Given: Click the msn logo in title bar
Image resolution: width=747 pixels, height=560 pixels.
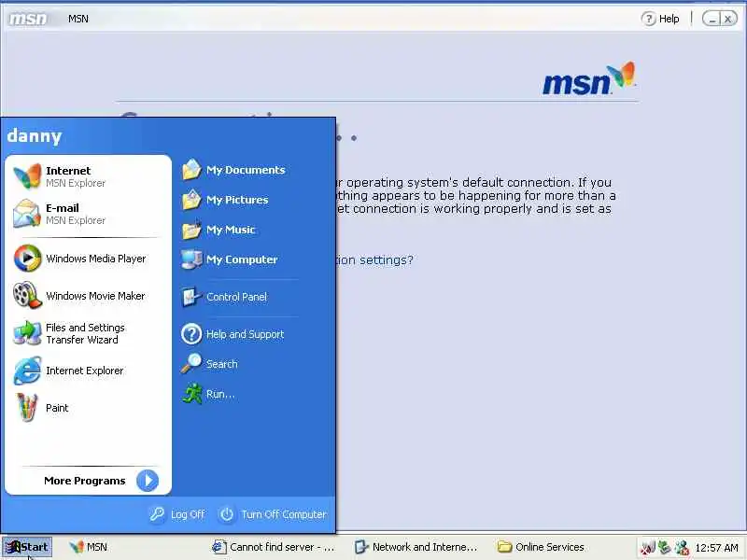Looking at the screenshot, I should [28, 19].
